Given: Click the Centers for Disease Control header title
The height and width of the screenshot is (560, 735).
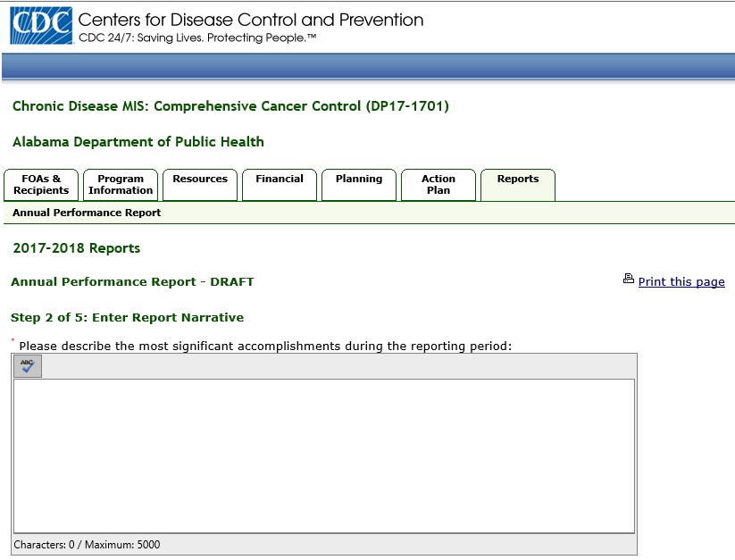Looking at the screenshot, I should (x=251, y=20).
